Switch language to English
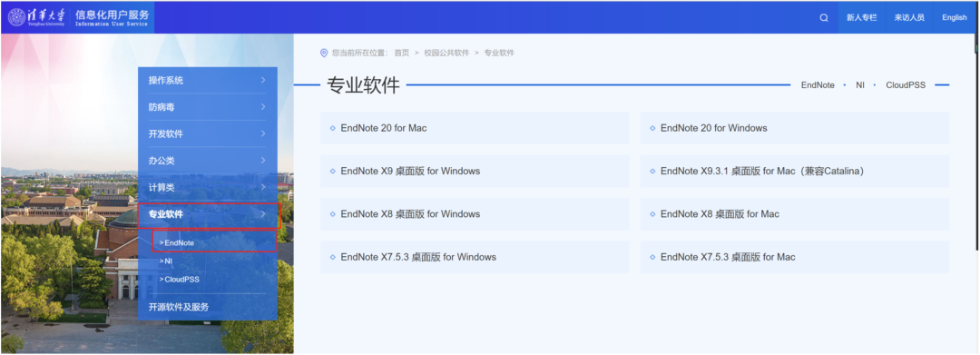Viewport: 980px width, 355px height. click(955, 17)
